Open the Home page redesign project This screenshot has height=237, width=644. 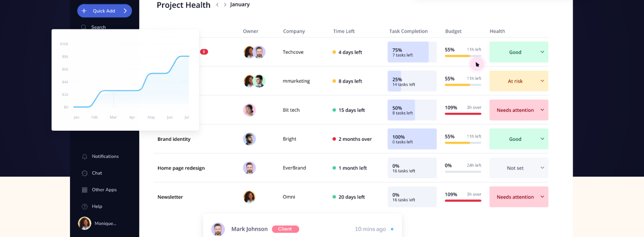pos(181,168)
